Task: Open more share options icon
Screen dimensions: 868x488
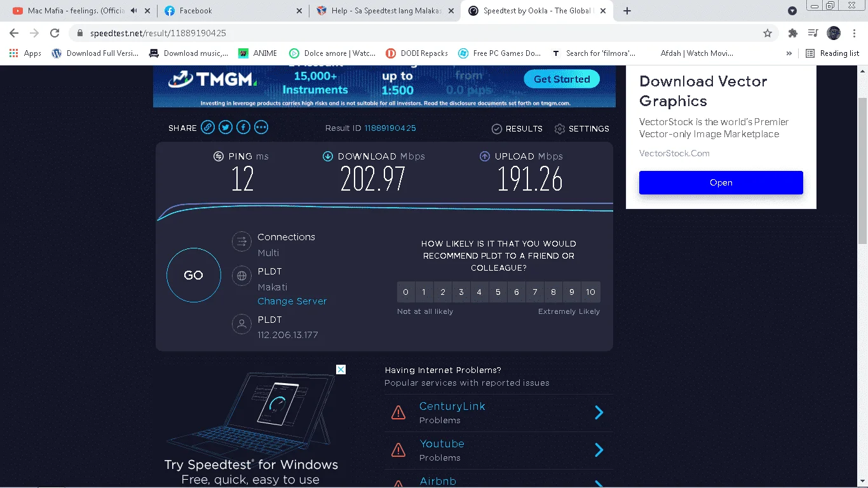Action: pos(261,127)
